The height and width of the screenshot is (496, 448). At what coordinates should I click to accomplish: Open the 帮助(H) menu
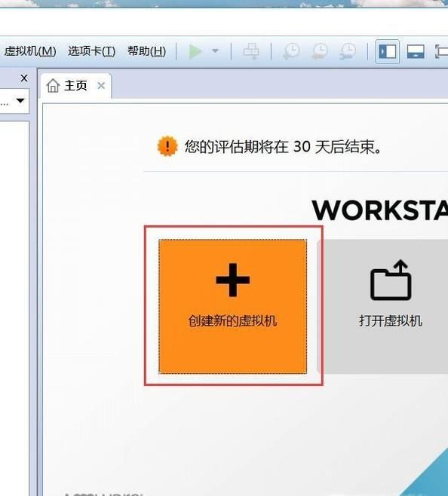pyautogui.click(x=146, y=51)
